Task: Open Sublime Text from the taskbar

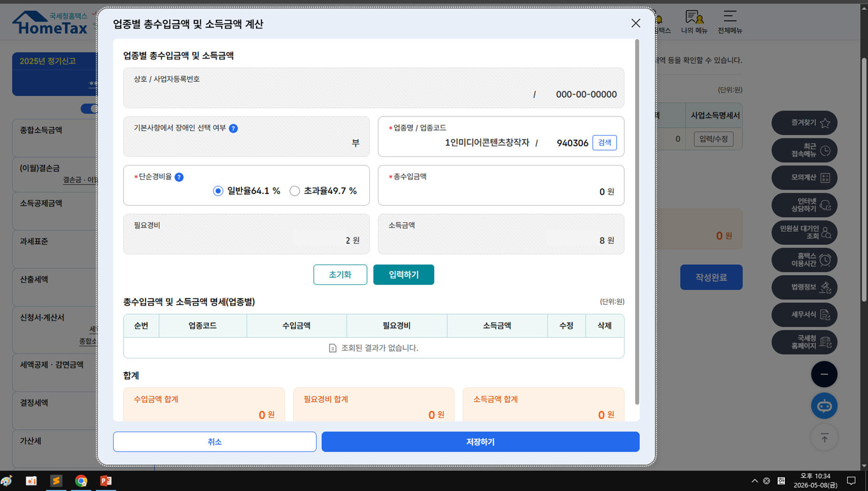Action: tap(56, 481)
